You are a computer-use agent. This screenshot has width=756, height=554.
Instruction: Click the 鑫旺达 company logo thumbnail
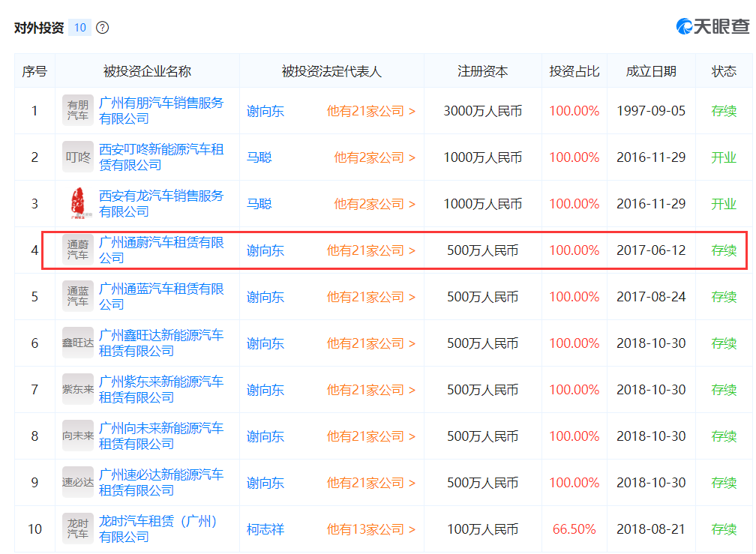pyautogui.click(x=78, y=343)
